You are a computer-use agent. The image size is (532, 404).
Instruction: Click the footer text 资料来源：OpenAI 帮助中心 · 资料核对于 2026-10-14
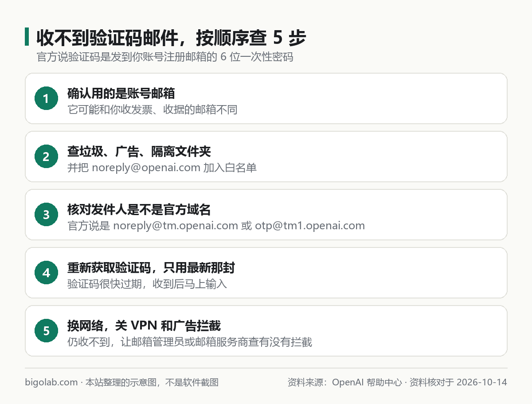[397, 382]
